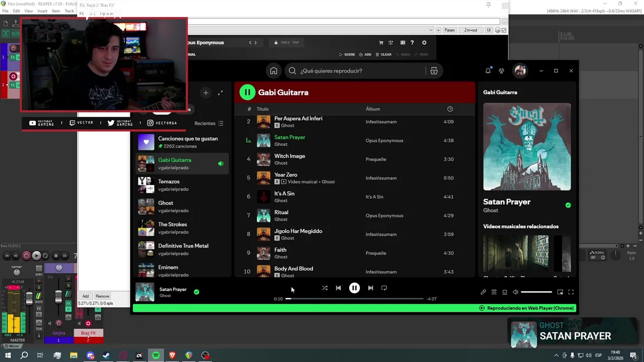
Task: Open REAPER Insert menu
Action: pos(43,11)
